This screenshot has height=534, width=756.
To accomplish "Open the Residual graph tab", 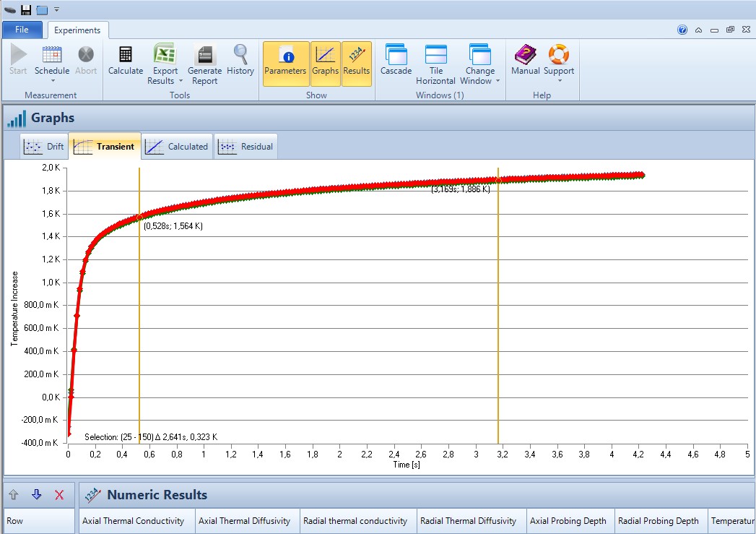I will 246,146.
